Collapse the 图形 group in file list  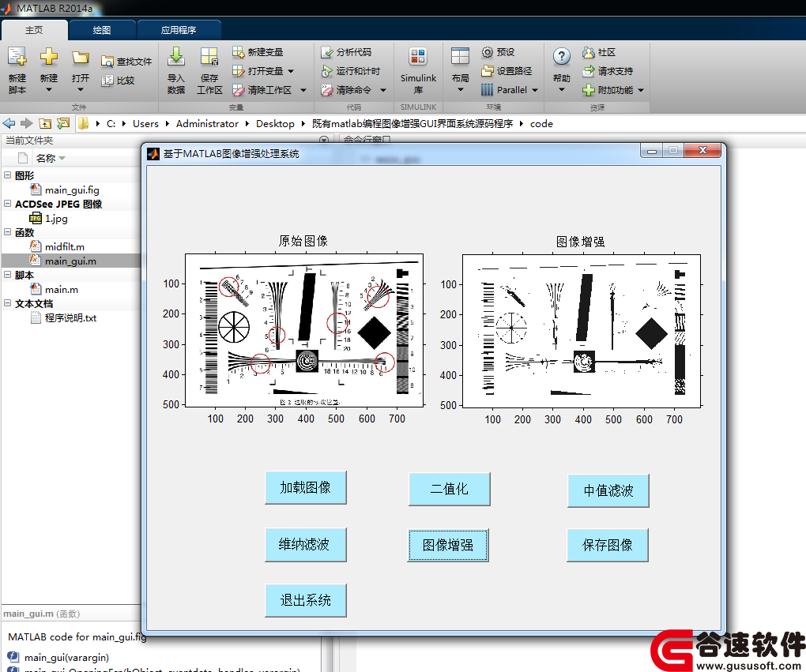(x=7, y=175)
